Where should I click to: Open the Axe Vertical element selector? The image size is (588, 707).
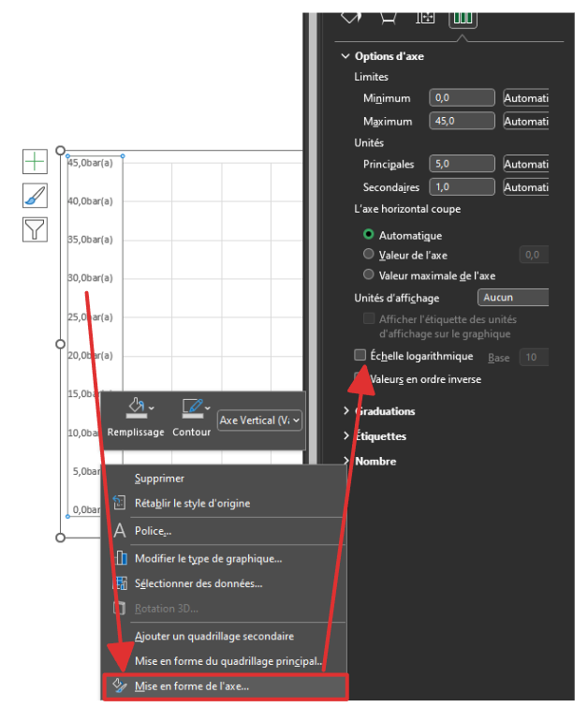(259, 420)
